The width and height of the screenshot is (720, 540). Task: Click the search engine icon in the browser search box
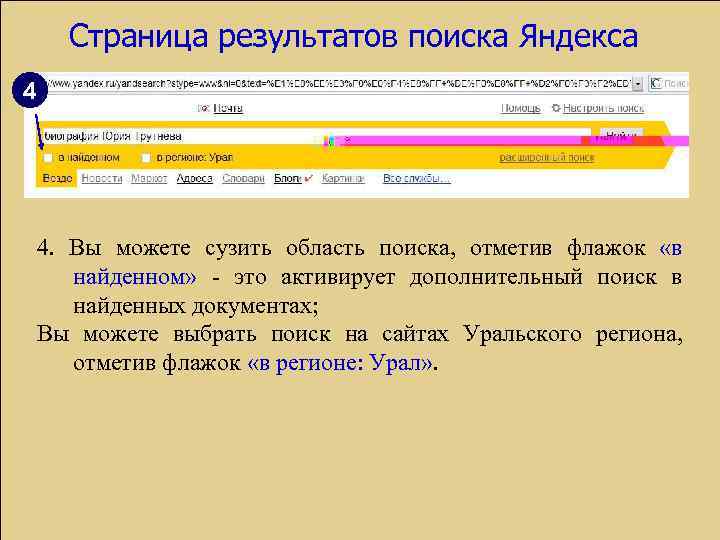pyautogui.click(x=655, y=84)
